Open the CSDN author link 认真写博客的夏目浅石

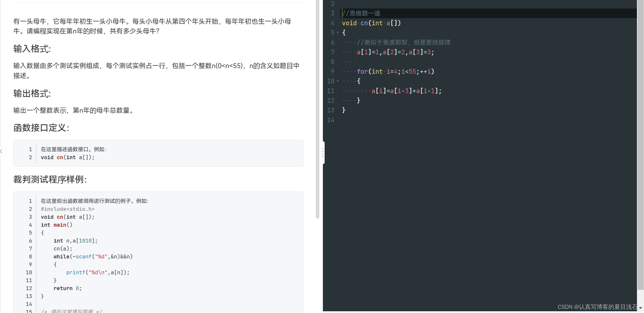click(605, 307)
